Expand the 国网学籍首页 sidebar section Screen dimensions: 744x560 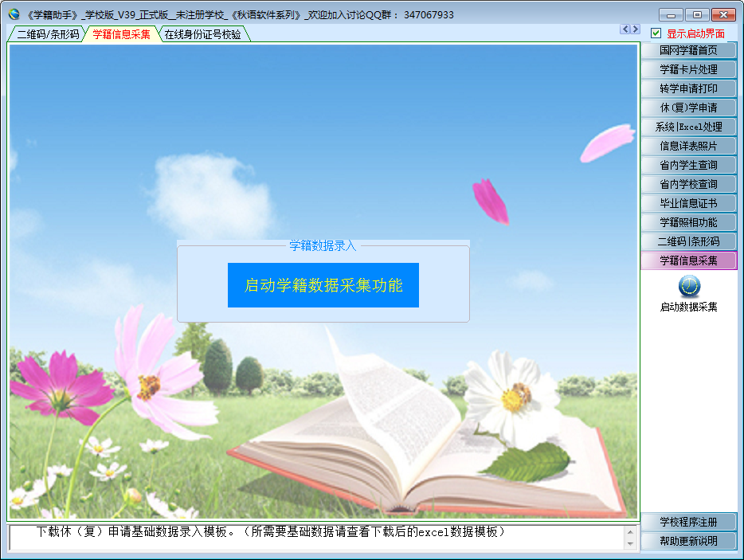[688, 50]
